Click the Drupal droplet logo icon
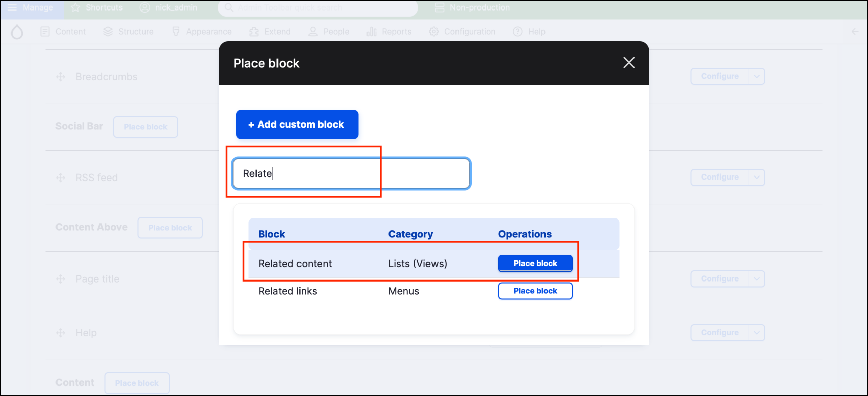Image resolution: width=868 pixels, height=396 pixels. pyautogui.click(x=17, y=32)
